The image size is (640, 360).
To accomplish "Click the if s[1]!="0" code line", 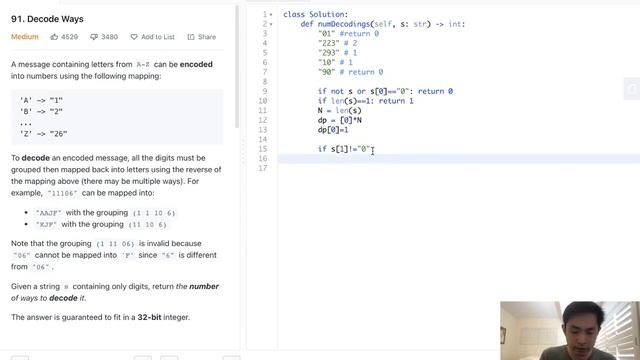I will [x=344, y=149].
